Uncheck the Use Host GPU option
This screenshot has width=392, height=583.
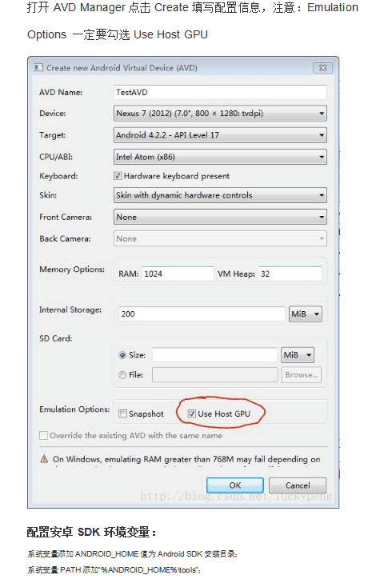[x=191, y=413]
